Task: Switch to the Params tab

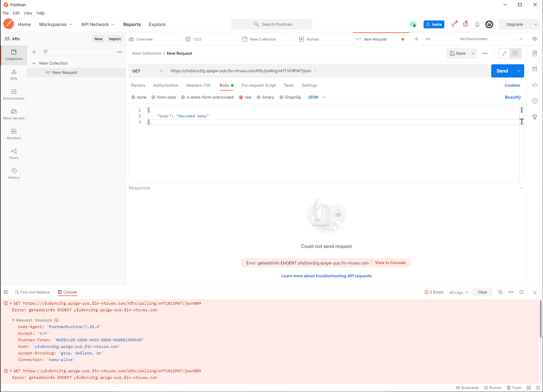Action: [138, 85]
